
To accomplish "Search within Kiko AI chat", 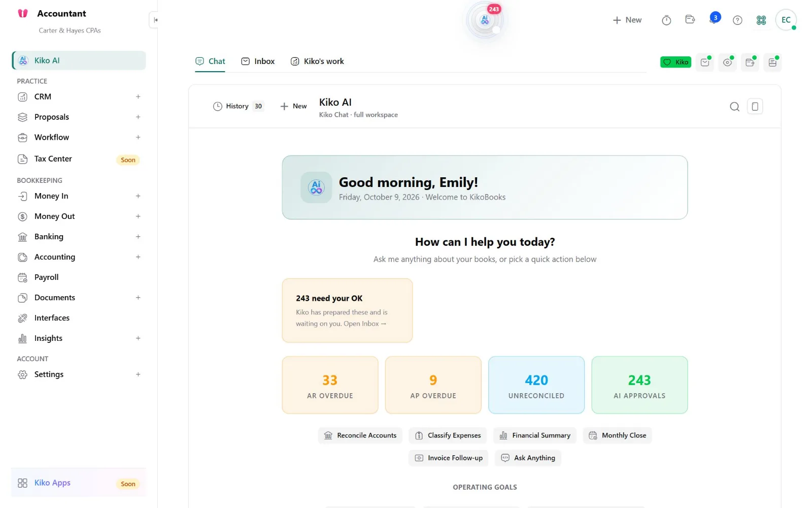I will [x=734, y=106].
